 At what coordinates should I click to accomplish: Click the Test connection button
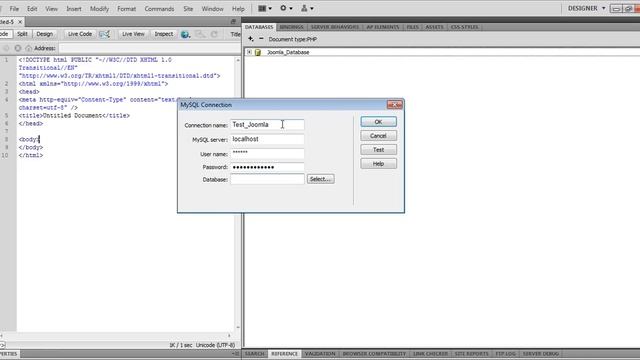(x=378, y=150)
